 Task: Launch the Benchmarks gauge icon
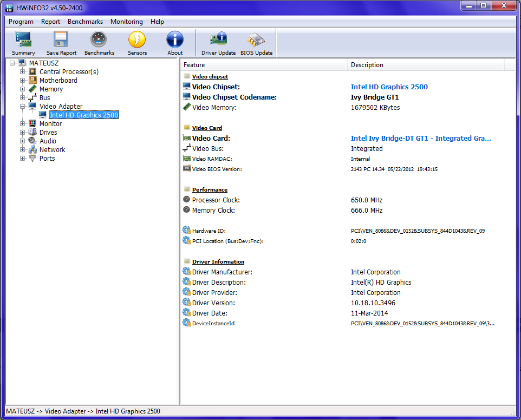[99, 40]
